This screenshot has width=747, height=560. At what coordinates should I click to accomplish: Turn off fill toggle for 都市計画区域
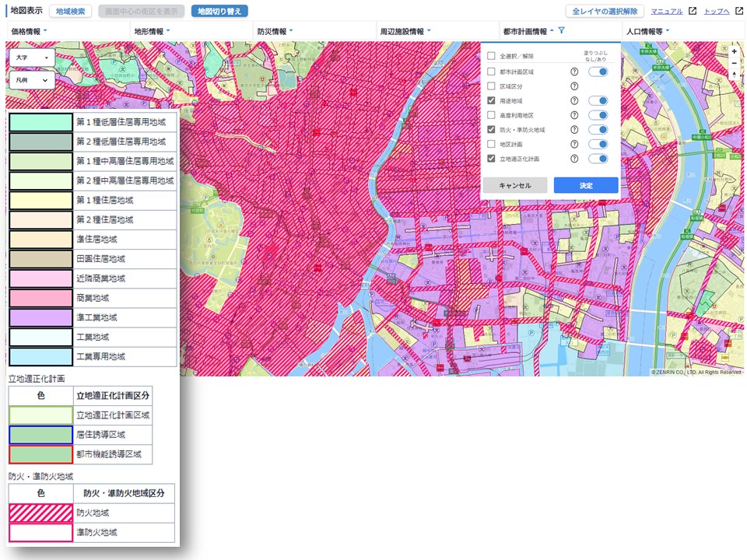click(x=598, y=72)
